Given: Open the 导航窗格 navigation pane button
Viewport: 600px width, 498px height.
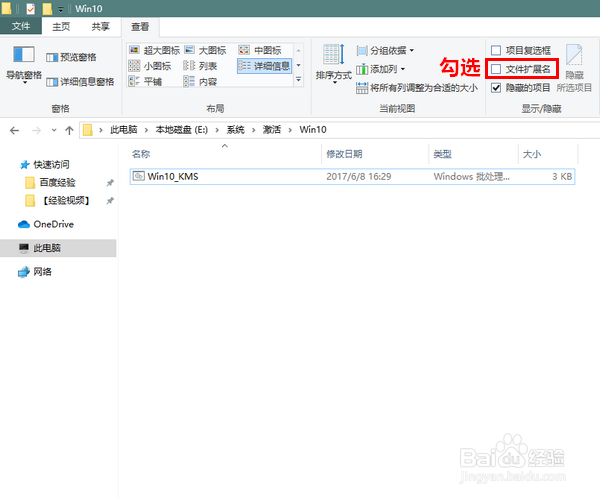Looking at the screenshot, I should (23, 64).
